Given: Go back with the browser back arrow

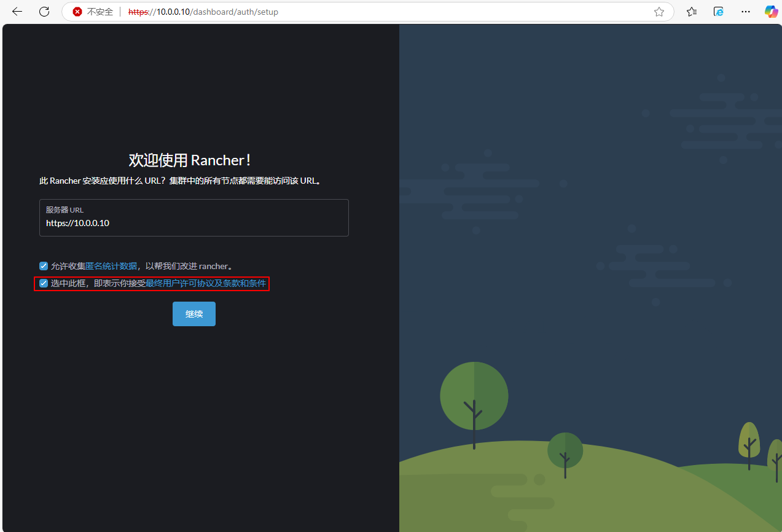Looking at the screenshot, I should [x=17, y=12].
